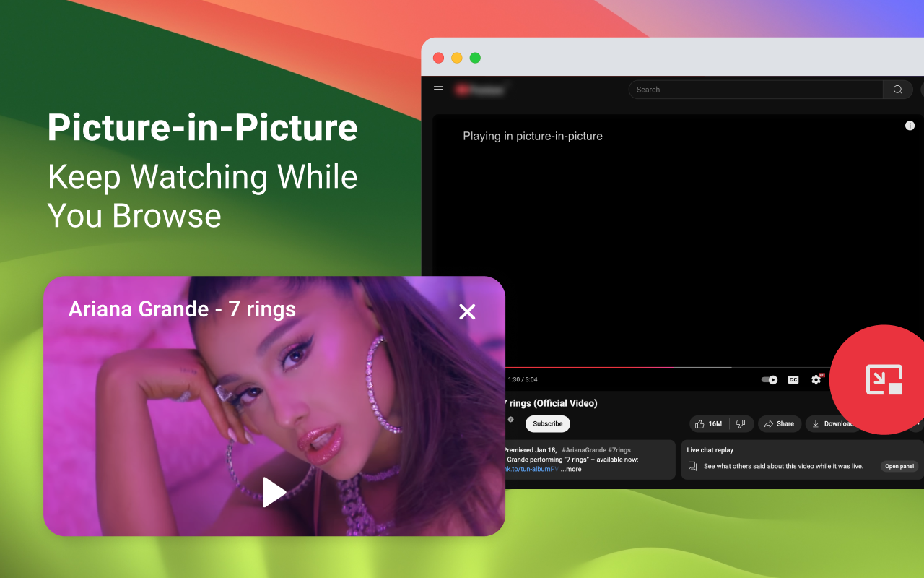The image size is (924, 578).
Task: Click the Ariana Grande - 7 rings title
Action: 182,309
